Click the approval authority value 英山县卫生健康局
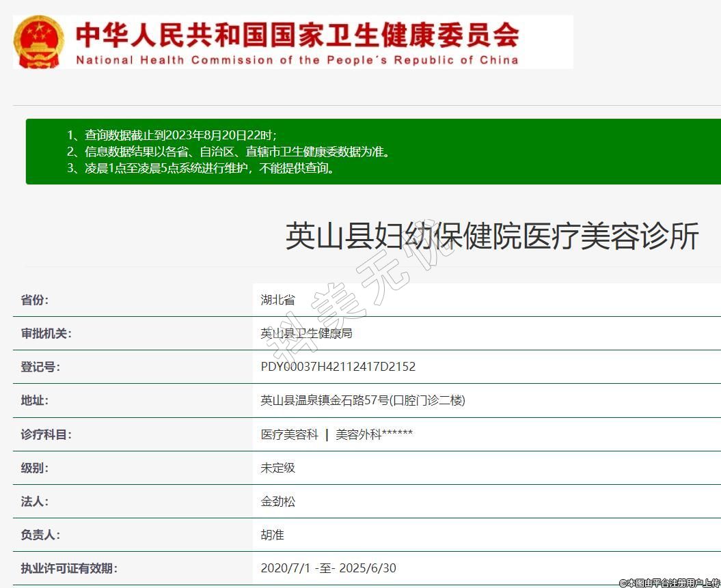Viewport: 721px width, 588px height. 305,333
